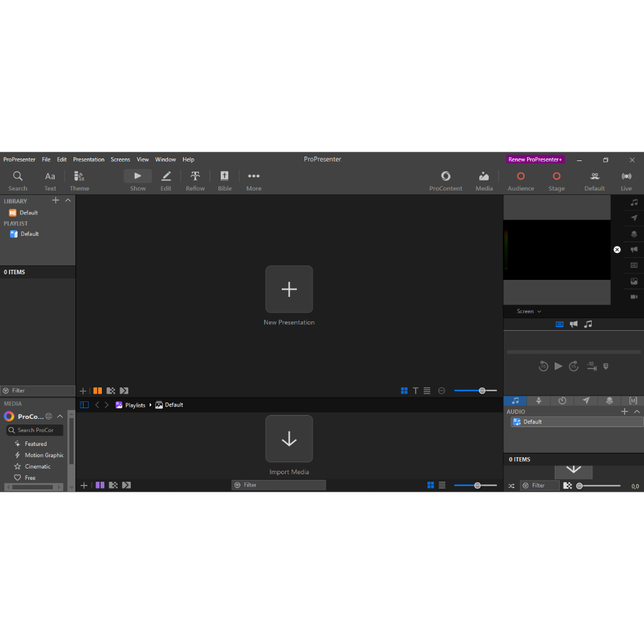
Task: Select the Default playlist in the sidebar
Action: 38,234
